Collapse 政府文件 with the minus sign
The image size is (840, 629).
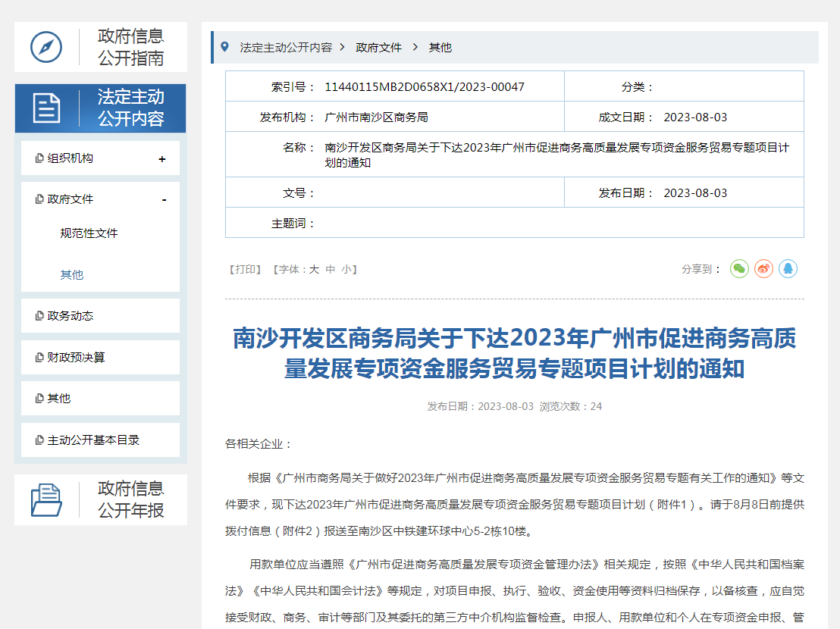click(164, 200)
